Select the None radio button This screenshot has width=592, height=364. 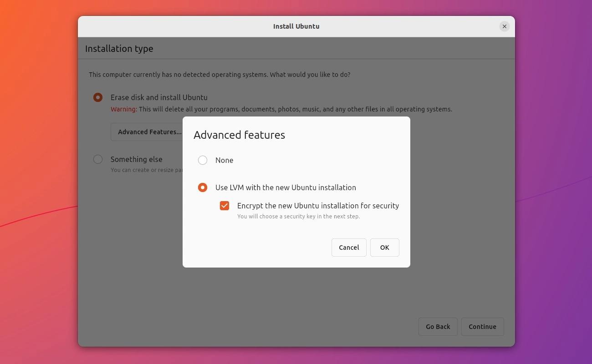[203, 160]
